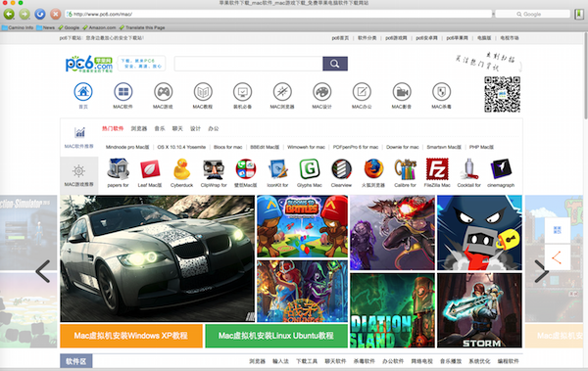Switch to the MAC软件推荐 side tab
Image resolution: width=588 pixels, height=371 pixels.
point(79,137)
